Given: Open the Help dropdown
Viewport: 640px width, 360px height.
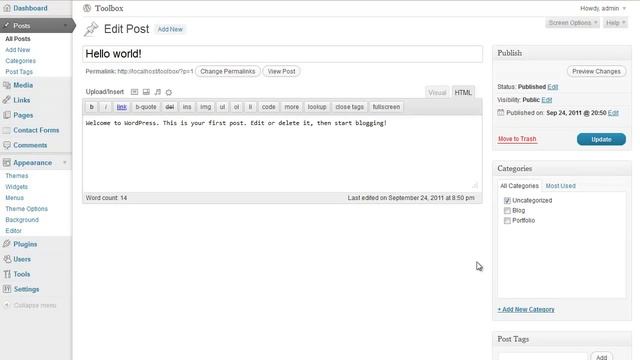Looking at the screenshot, I should [x=616, y=23].
